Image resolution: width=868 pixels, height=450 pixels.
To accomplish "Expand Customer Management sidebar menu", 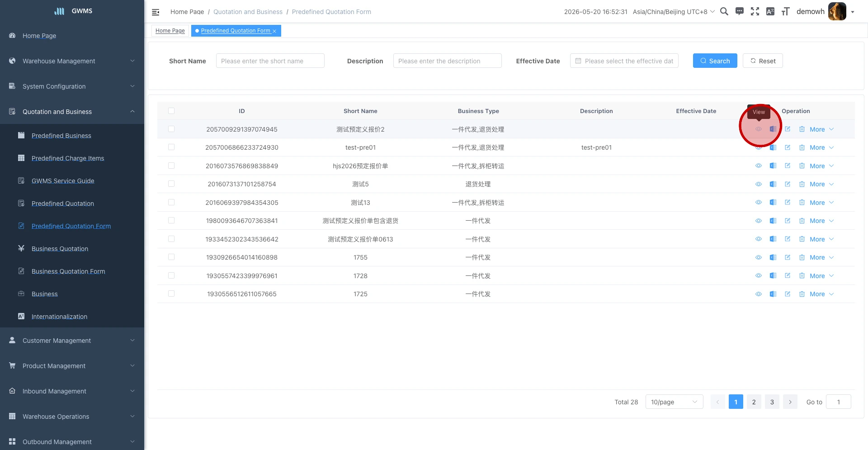I will [x=72, y=341].
